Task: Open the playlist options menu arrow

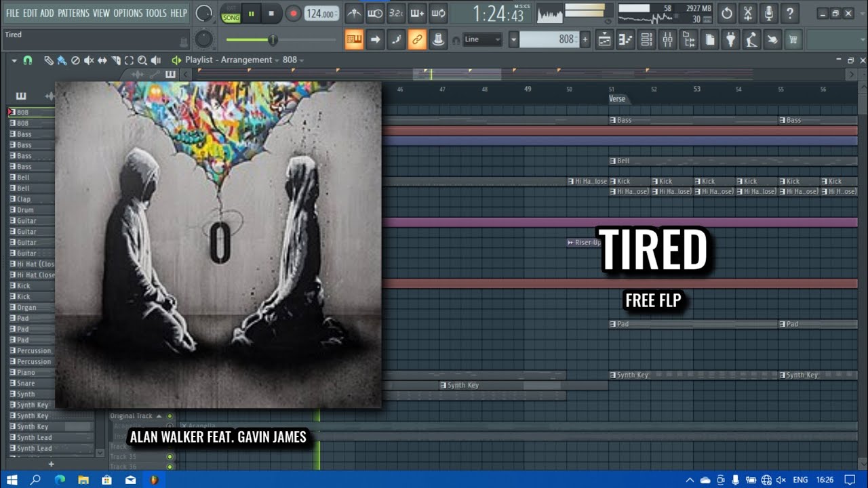Action: pyautogui.click(x=14, y=60)
